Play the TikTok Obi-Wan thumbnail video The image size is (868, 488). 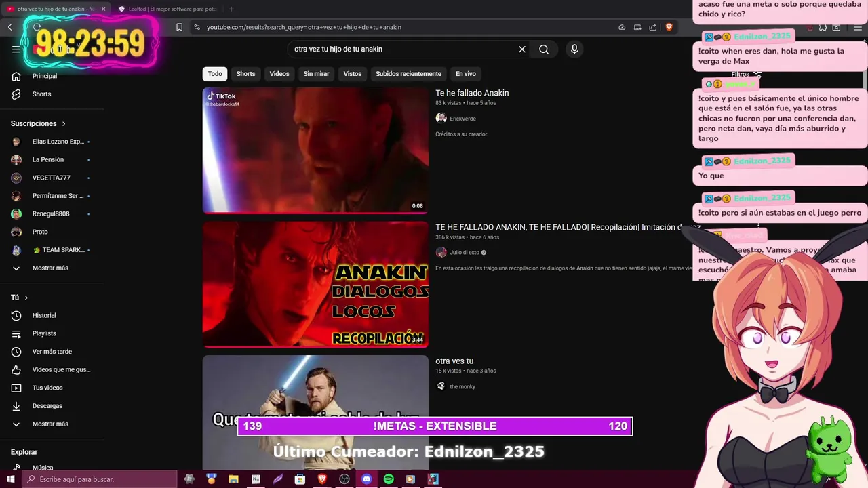(x=315, y=150)
